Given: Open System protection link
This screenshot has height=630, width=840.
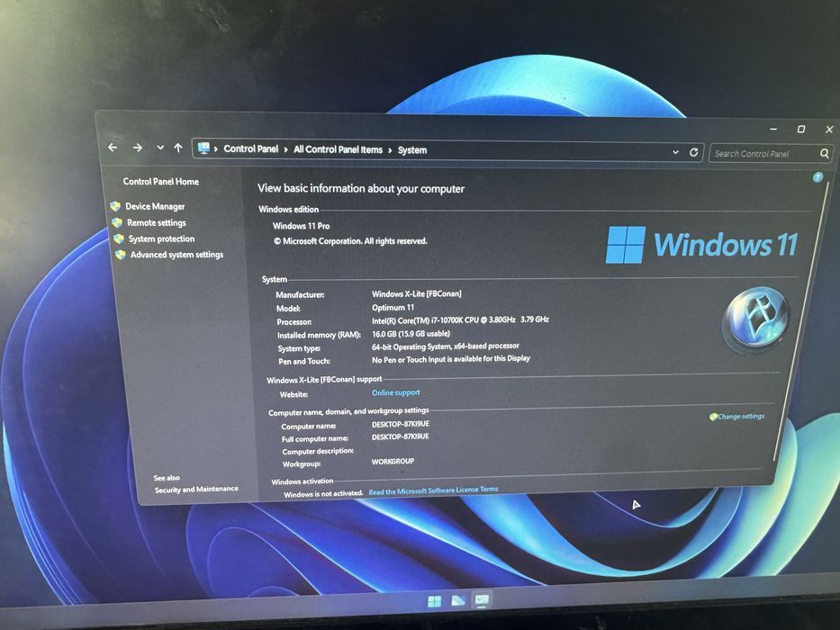Looking at the screenshot, I should 161,238.
